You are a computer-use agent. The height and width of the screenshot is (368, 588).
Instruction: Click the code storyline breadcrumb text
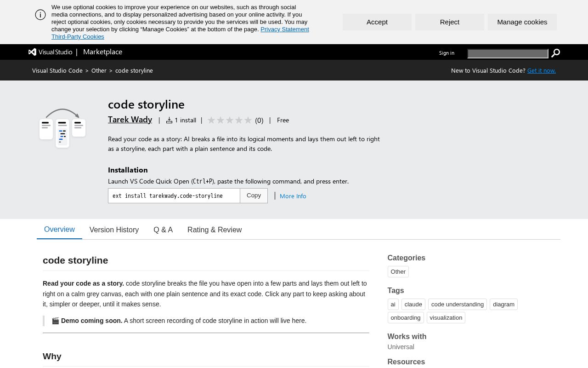pos(134,70)
